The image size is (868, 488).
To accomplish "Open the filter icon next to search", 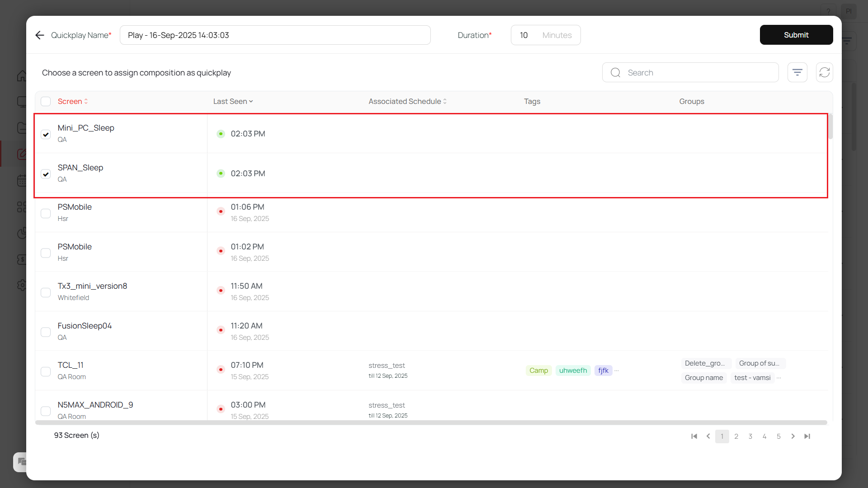I will click(x=797, y=72).
